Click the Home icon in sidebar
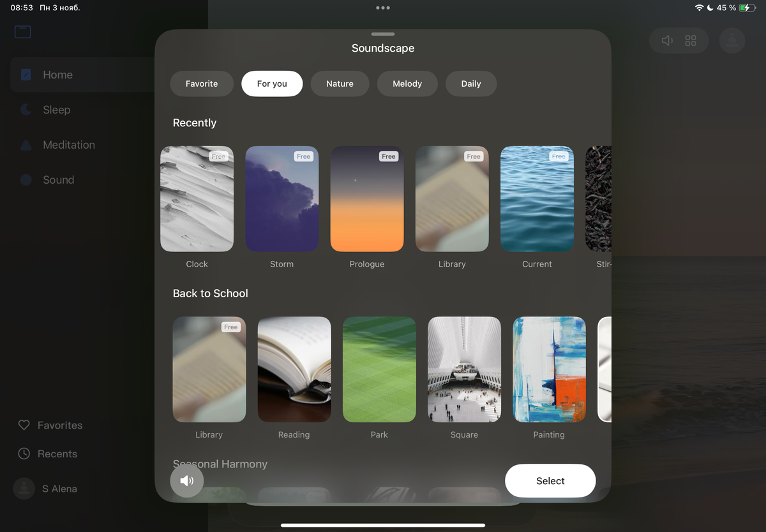Screen dimensions: 766x532 coord(26,75)
